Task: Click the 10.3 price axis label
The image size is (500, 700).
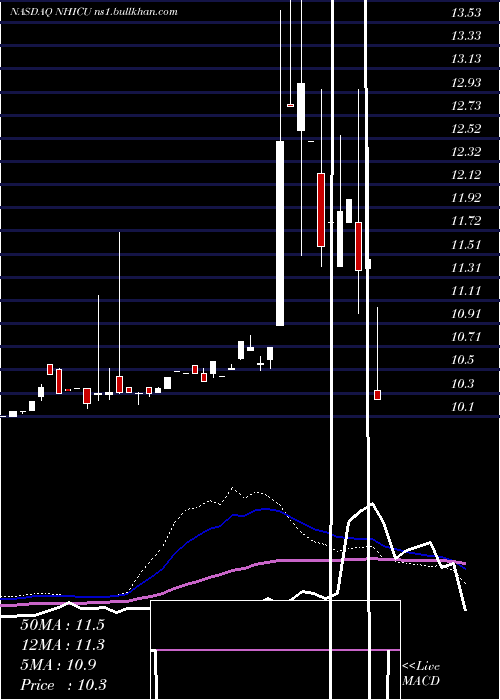Action: pos(463,384)
